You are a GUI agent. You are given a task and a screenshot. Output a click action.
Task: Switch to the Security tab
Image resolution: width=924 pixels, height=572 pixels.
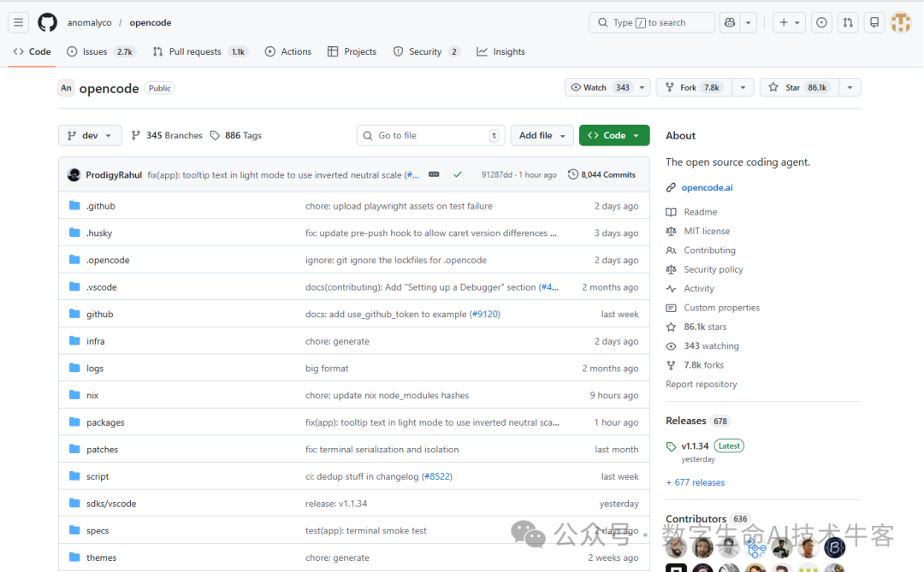(427, 52)
